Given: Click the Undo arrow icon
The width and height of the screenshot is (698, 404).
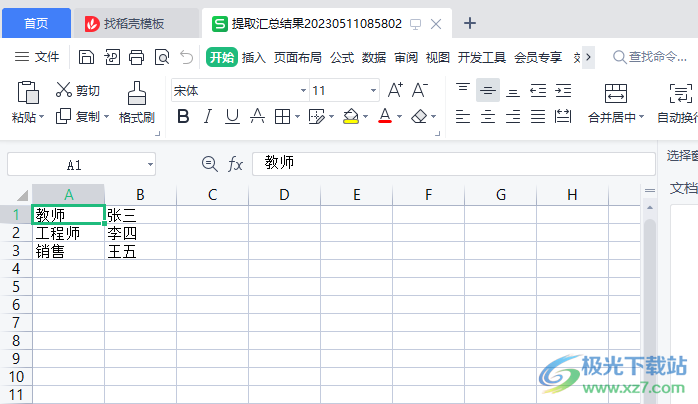Looking at the screenshot, I should (187, 57).
